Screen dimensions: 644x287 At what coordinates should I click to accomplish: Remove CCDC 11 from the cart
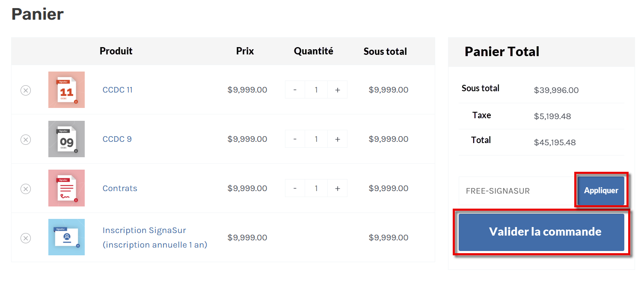click(26, 90)
